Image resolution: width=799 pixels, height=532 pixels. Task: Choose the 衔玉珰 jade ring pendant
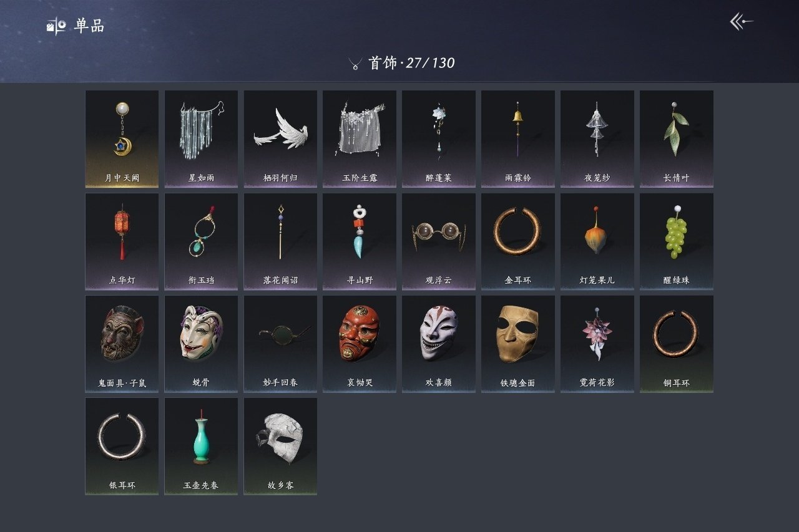click(x=201, y=241)
